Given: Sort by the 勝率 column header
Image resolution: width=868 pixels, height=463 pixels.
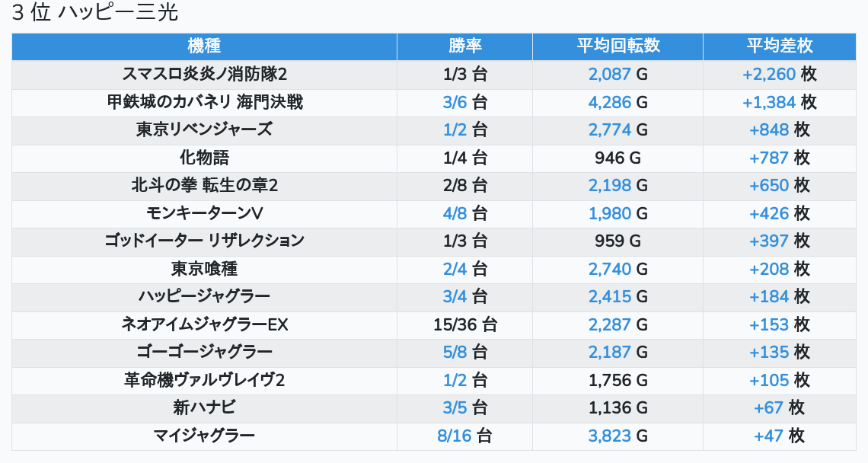Looking at the screenshot, I should tap(464, 46).
